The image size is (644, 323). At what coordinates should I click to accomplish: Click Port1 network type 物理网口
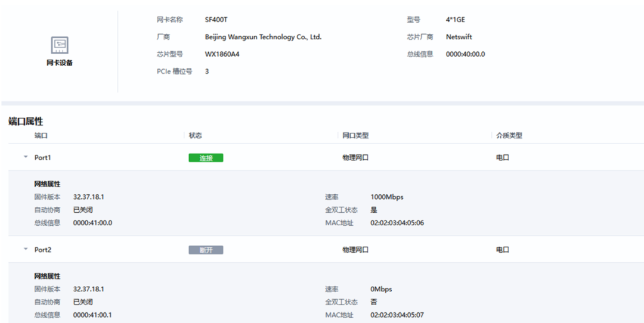355,157
